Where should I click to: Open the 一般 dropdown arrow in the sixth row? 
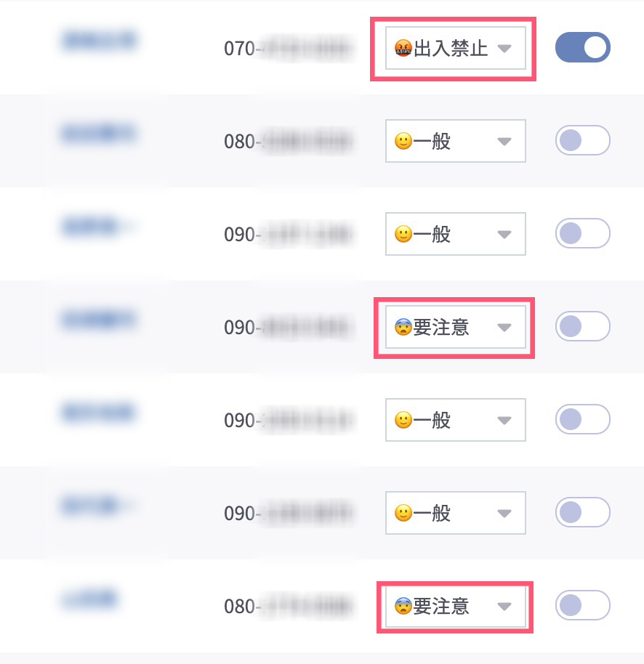point(504,514)
